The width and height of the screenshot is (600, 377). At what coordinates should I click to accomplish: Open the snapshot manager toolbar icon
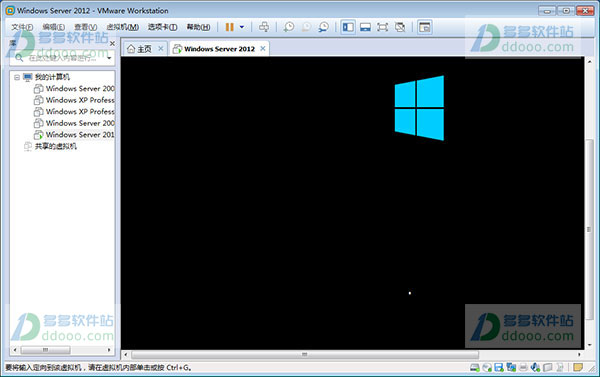324,27
